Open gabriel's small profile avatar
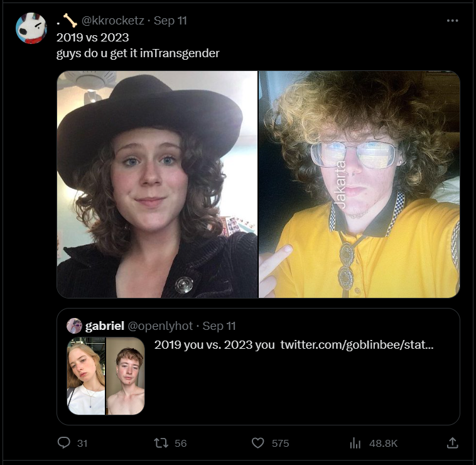476x465 pixels. tap(74, 326)
